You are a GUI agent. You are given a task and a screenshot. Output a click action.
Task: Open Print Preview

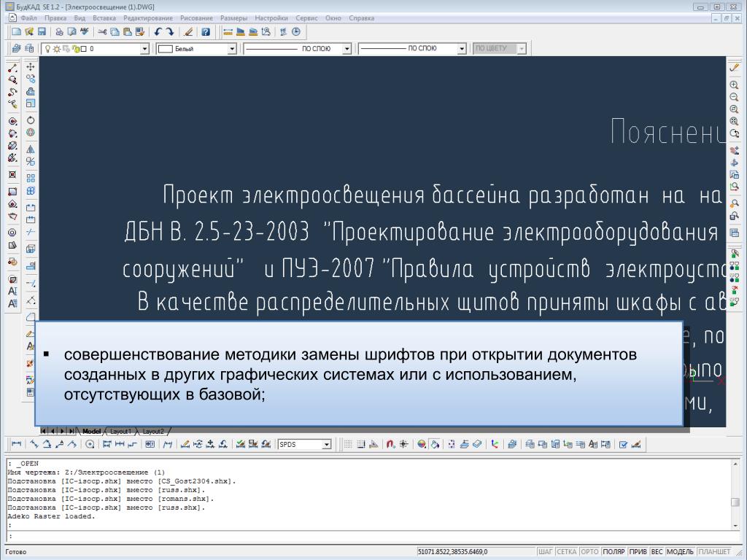point(71,32)
